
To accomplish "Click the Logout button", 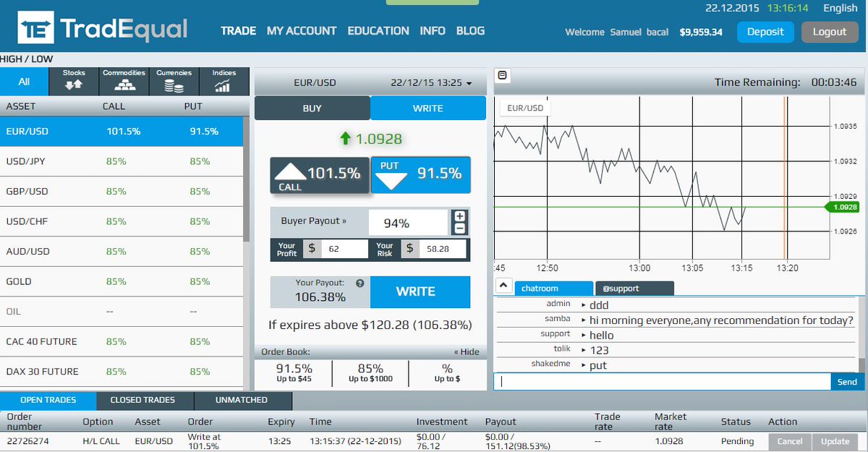I will click(x=830, y=32).
